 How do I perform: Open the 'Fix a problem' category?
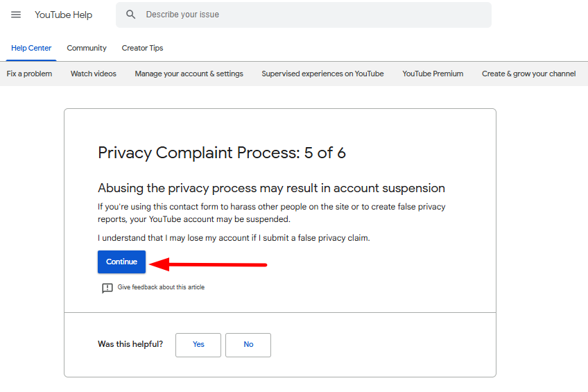click(x=29, y=74)
